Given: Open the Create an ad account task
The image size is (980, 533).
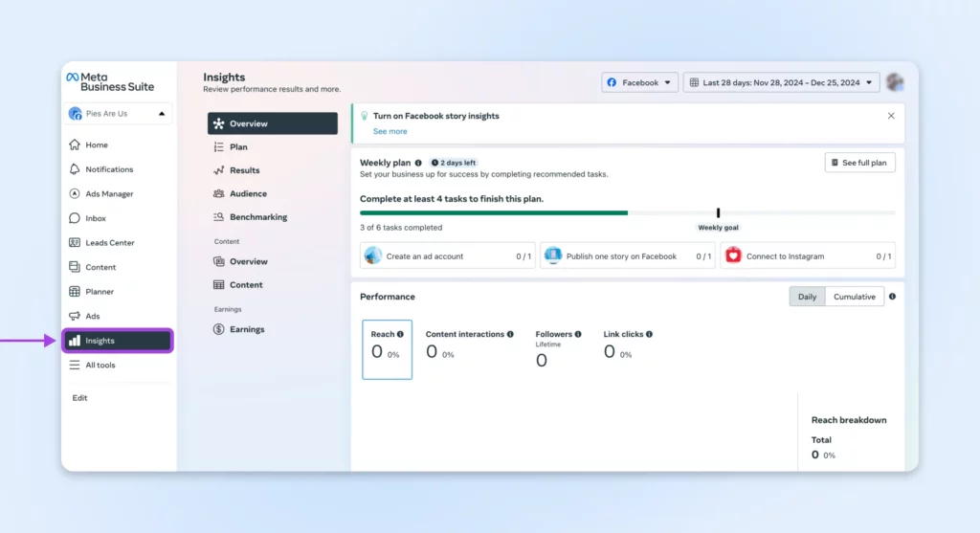Looking at the screenshot, I should pos(448,256).
